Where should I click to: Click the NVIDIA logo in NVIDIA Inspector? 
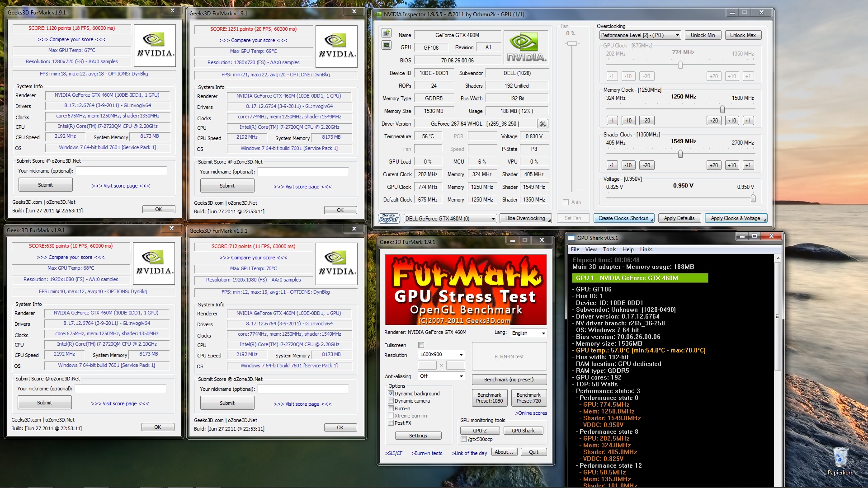pyautogui.click(x=526, y=47)
